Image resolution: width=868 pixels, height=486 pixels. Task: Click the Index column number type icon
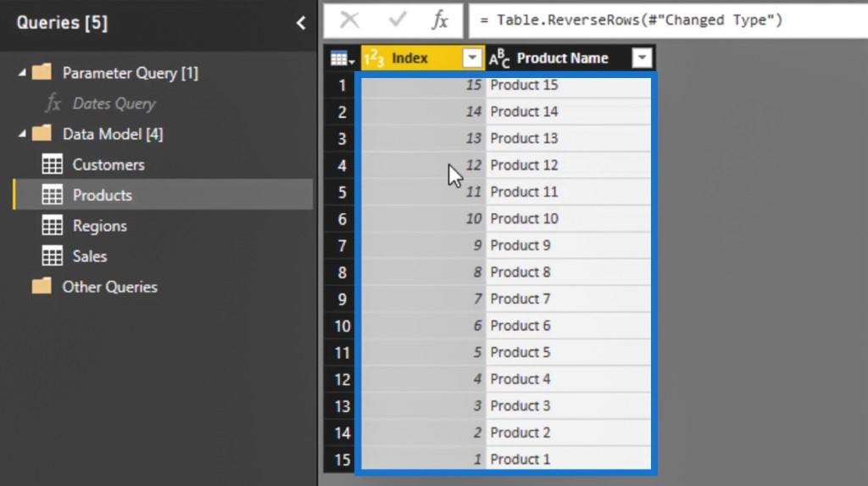tap(374, 58)
